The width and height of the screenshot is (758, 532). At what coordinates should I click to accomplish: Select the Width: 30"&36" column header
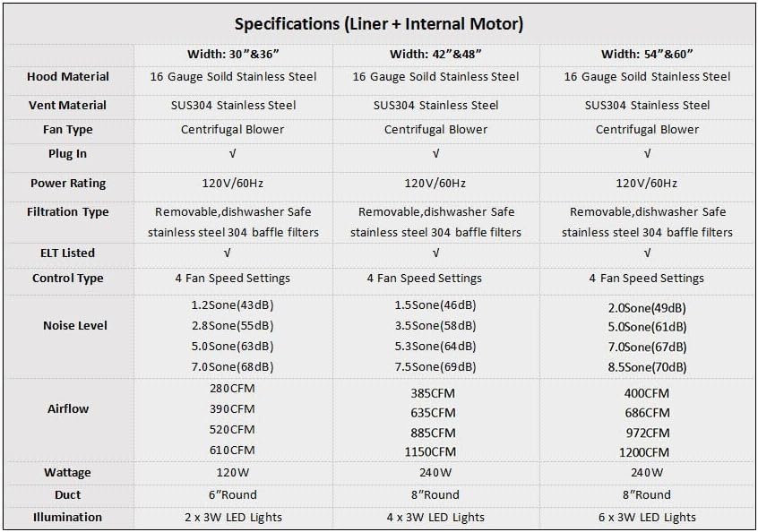pos(233,54)
